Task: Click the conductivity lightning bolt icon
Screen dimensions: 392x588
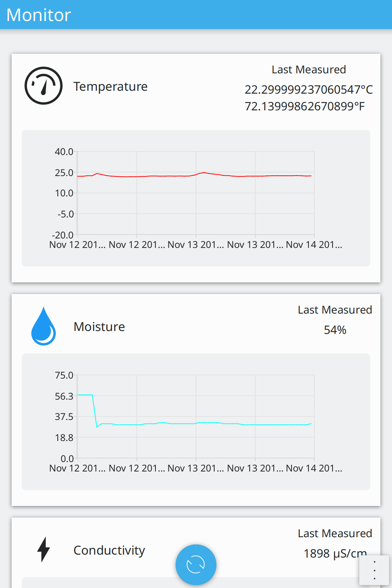Action: tap(44, 550)
